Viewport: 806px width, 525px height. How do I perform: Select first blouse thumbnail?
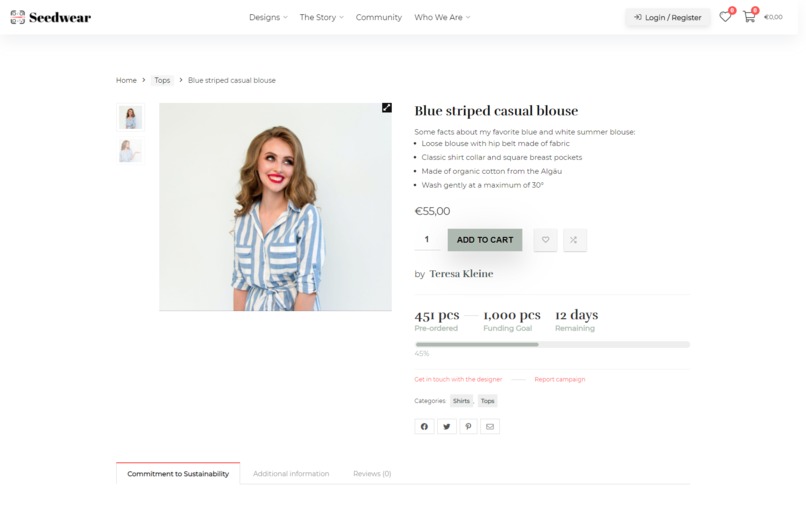coord(131,117)
